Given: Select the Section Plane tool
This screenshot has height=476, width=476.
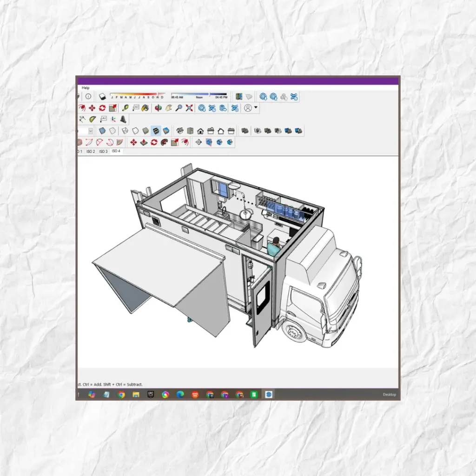Looking at the screenshot, I should (x=198, y=142).
